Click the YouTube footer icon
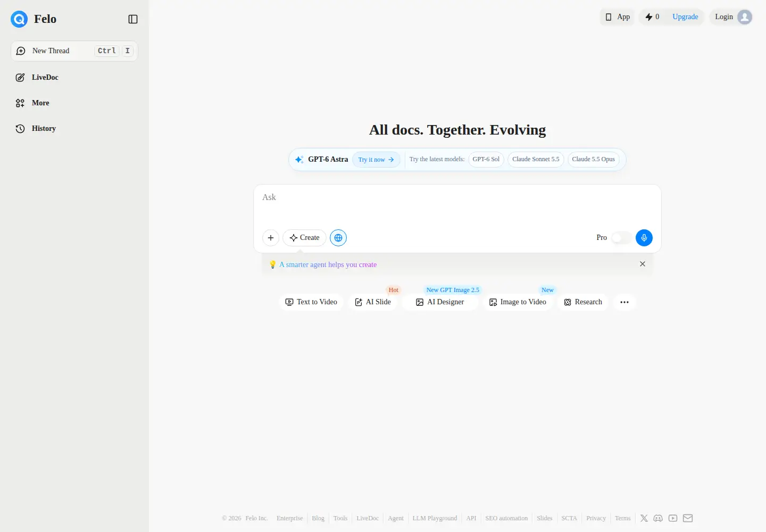 point(673,518)
